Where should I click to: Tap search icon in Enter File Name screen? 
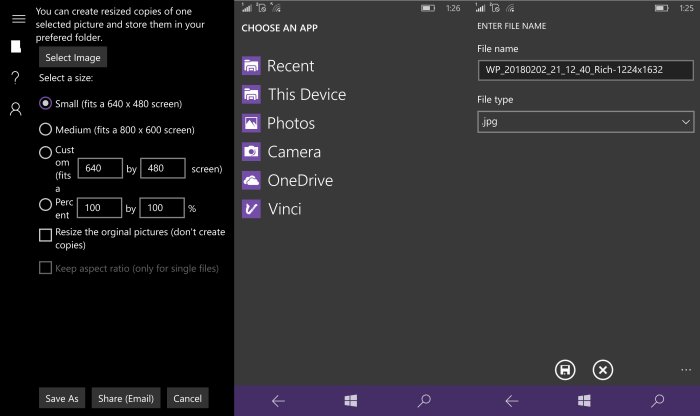tap(658, 401)
